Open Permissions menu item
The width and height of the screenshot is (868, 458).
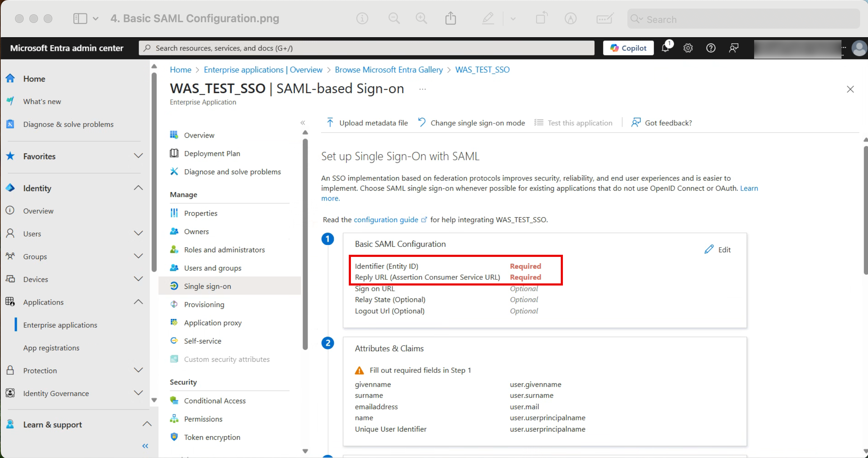click(x=203, y=419)
